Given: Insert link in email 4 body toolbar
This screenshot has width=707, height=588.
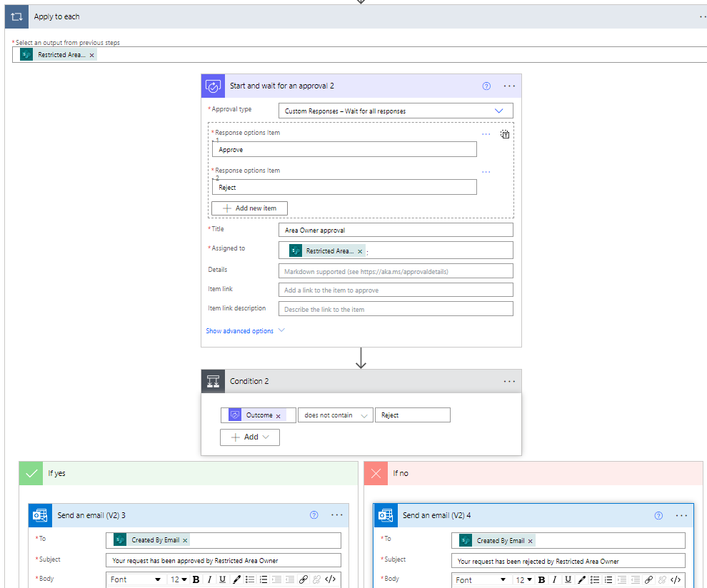Looking at the screenshot, I should tap(649, 580).
